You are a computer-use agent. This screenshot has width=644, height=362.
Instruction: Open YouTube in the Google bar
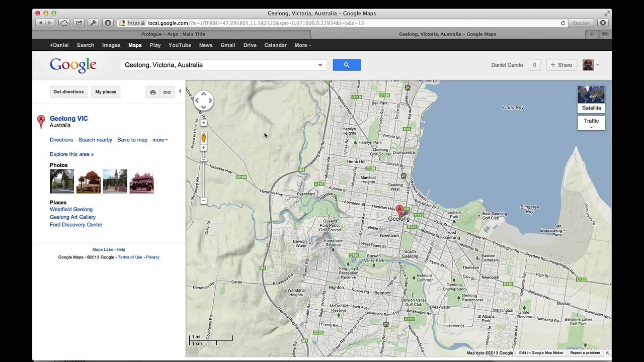pos(180,45)
